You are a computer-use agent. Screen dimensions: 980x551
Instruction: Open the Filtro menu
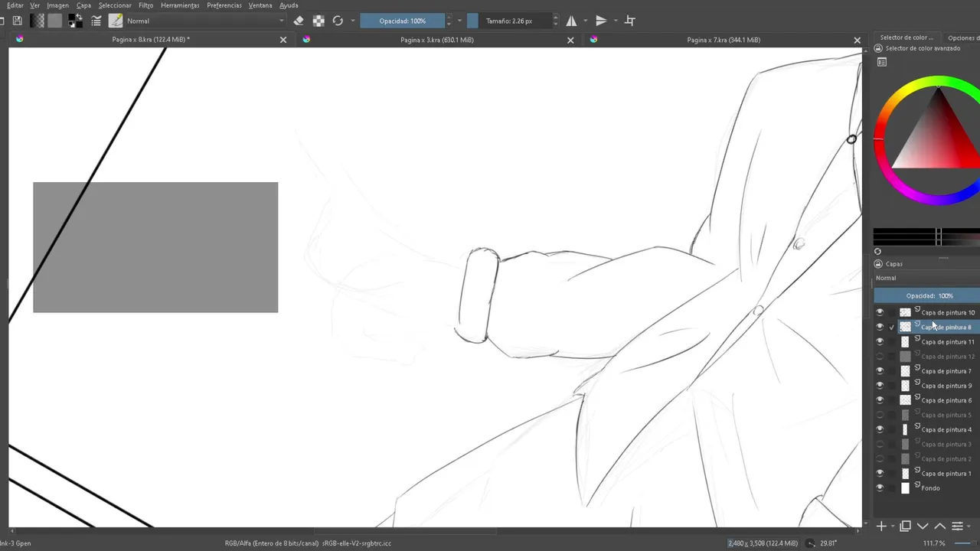click(x=145, y=5)
